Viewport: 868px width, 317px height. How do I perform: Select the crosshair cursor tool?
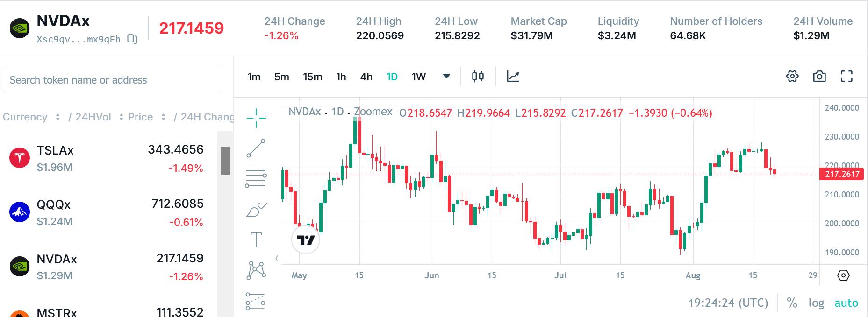(x=256, y=118)
